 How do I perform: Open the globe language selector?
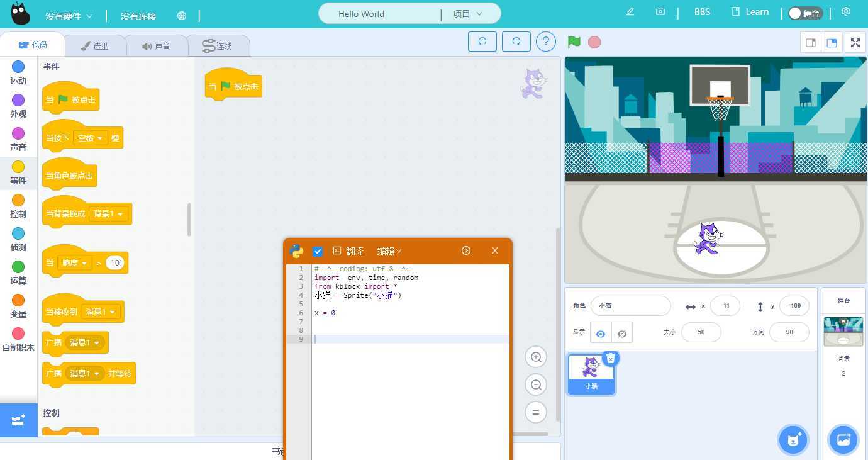[182, 16]
